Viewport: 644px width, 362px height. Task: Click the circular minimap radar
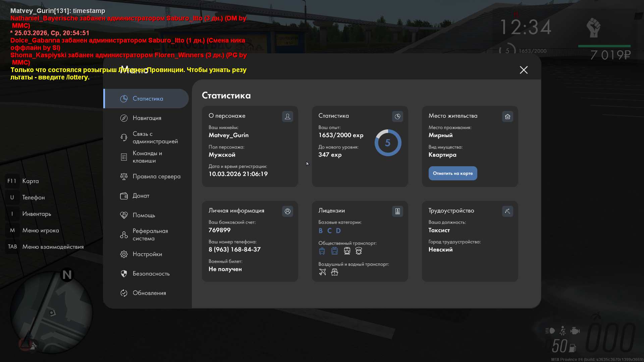[x=51, y=312]
